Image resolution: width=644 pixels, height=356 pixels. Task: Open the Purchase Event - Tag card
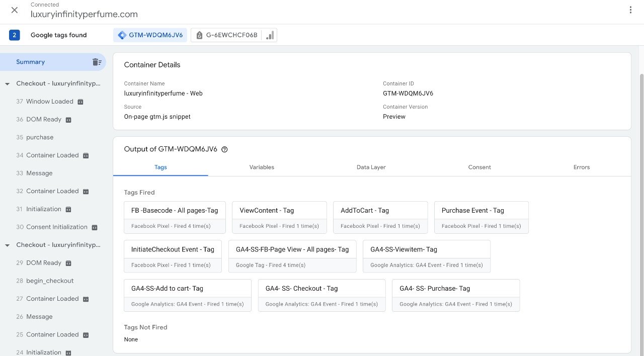[481, 217]
